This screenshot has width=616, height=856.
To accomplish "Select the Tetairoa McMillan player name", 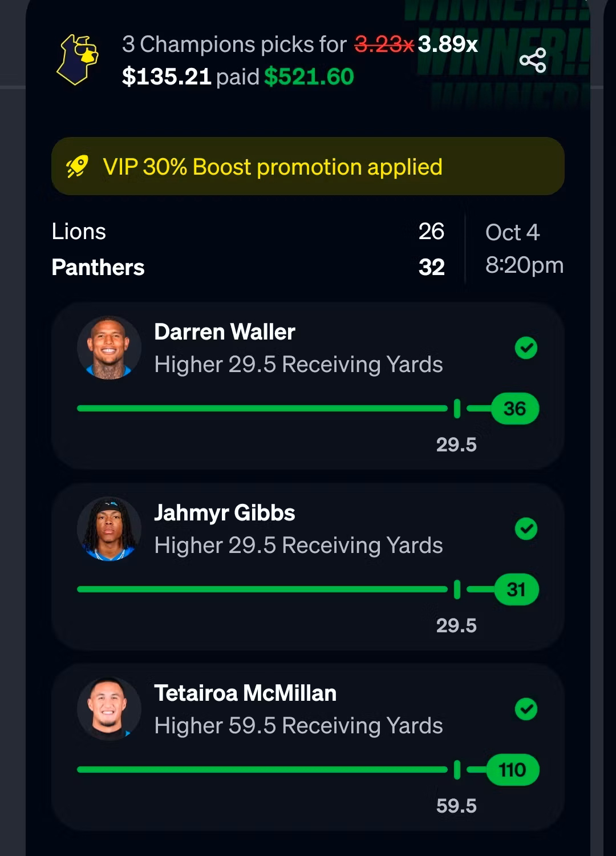I will click(245, 693).
